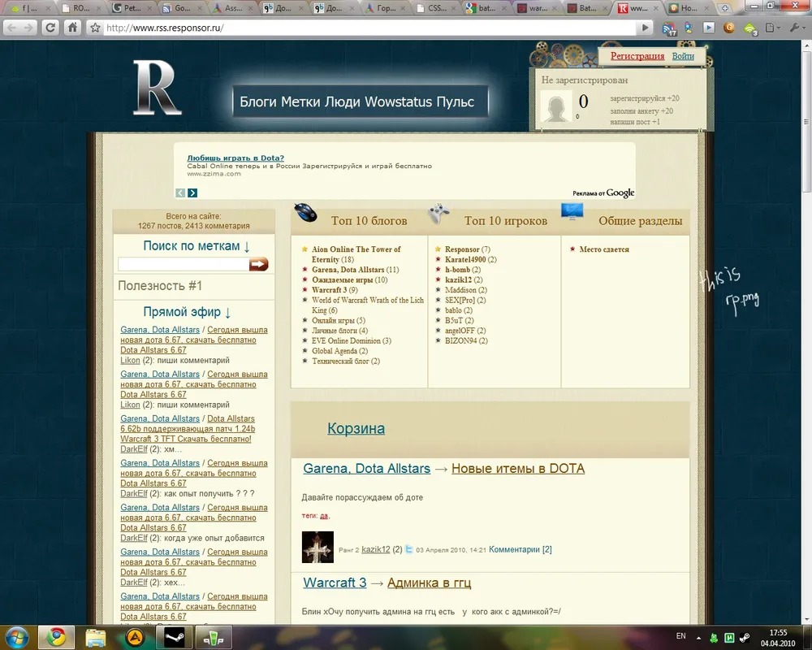The width and height of the screenshot is (812, 650).
Task: Click kazik12's avatar thumbnail
Action: (x=317, y=548)
